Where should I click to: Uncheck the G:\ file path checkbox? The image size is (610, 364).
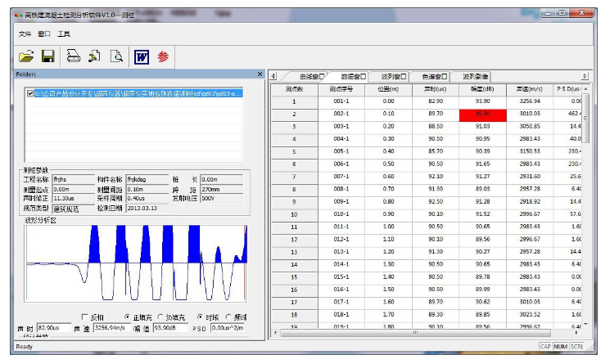point(31,93)
